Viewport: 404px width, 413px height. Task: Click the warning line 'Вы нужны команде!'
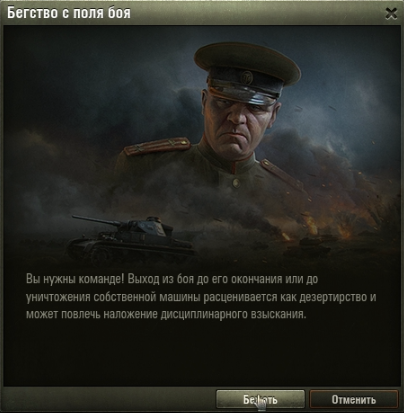click(75, 279)
